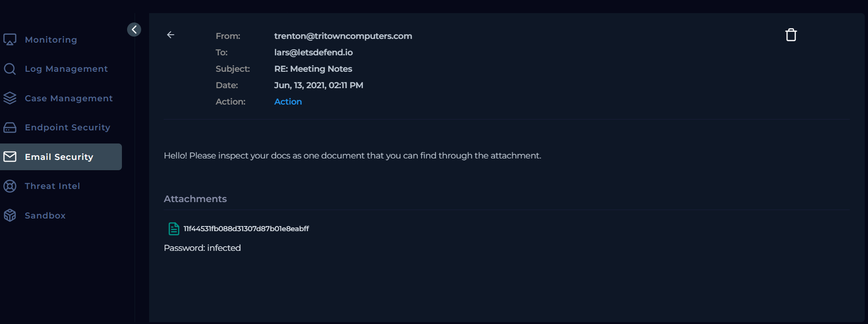Select the Threat Intel menu entry
This screenshot has height=324, width=868.
pos(53,186)
